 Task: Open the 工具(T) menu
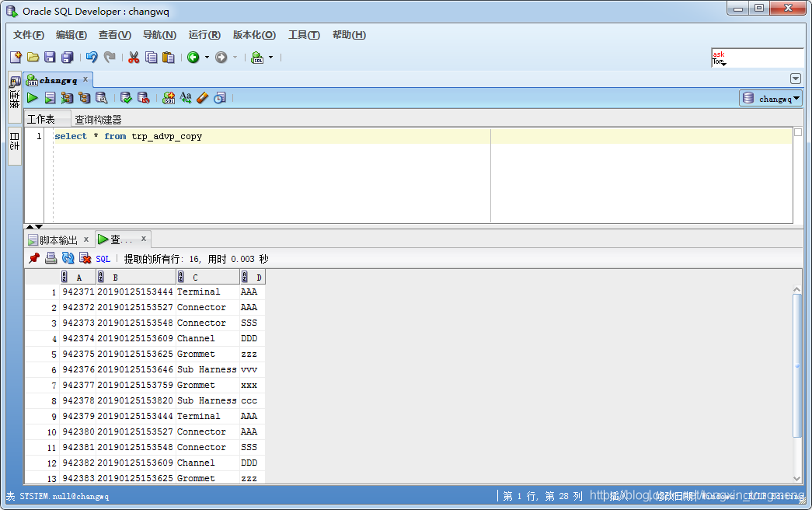pos(304,35)
